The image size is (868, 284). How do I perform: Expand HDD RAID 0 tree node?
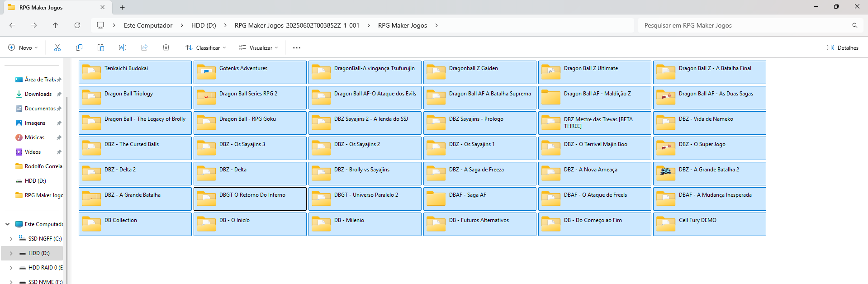11,267
